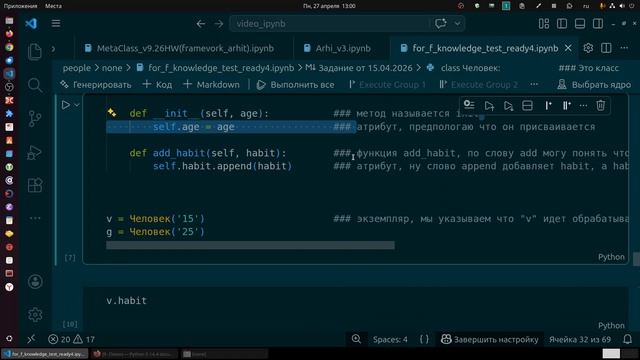Change indentation Spaces: 4
This screenshot has height=360, width=640.
coord(390,339)
